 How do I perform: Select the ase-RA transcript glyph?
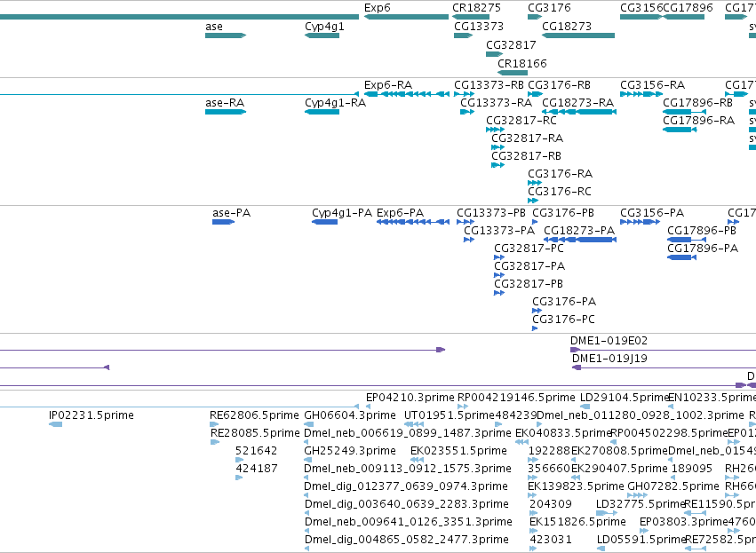point(226,112)
